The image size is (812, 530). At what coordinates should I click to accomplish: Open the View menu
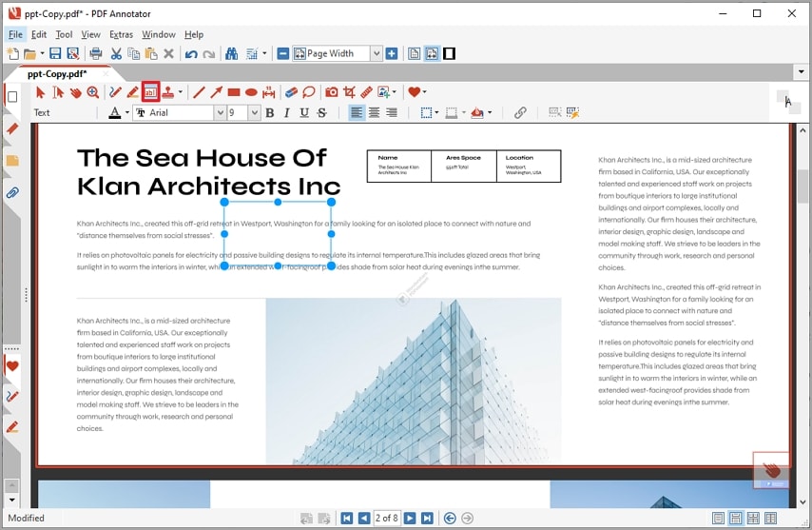coord(90,34)
